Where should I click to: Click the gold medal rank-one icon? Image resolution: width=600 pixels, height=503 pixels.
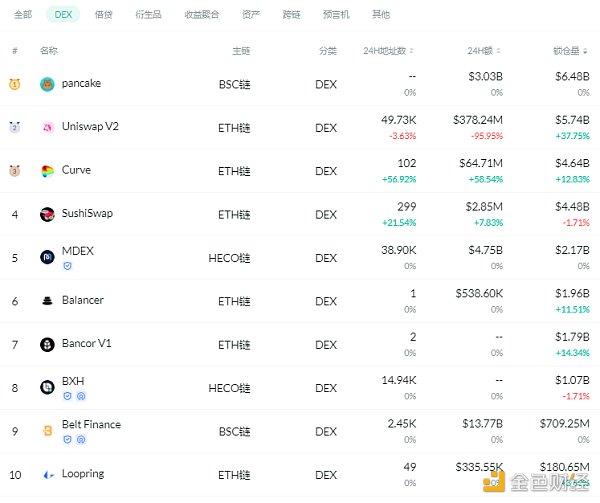[14, 84]
